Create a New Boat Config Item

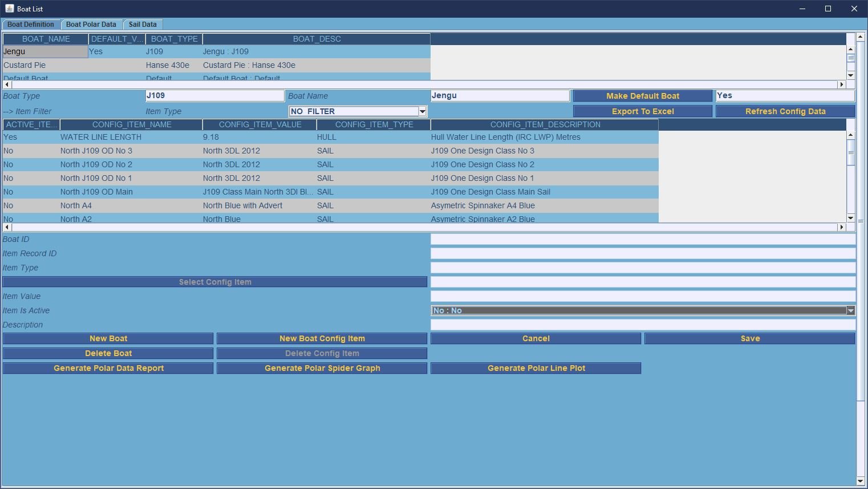point(322,338)
